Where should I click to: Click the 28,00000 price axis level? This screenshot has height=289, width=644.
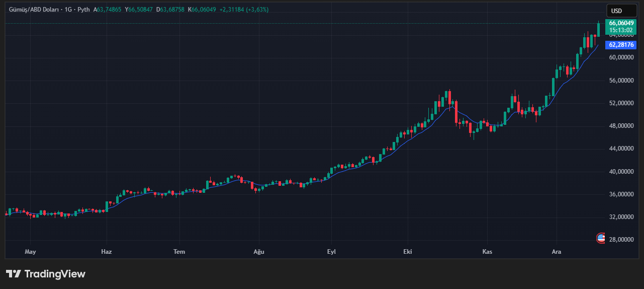tap(621, 240)
